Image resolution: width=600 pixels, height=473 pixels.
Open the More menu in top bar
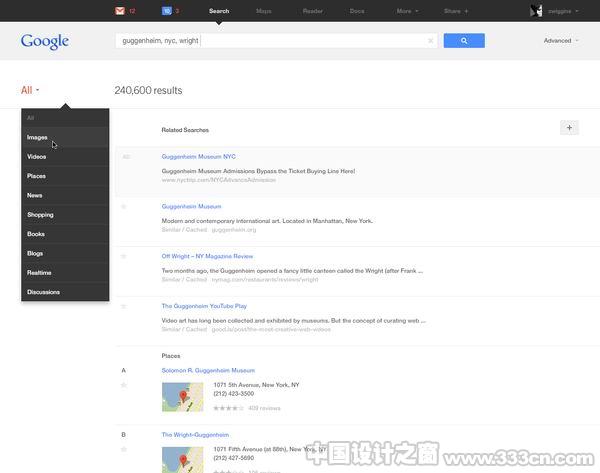(407, 11)
